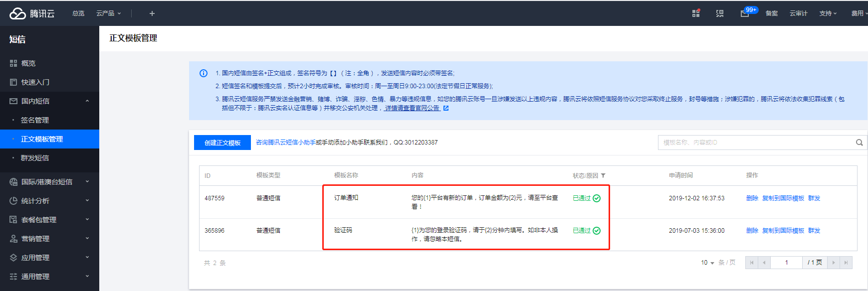This screenshot has width=868, height=291.
Task: Click the 创建正文模板 button
Action: click(x=222, y=143)
